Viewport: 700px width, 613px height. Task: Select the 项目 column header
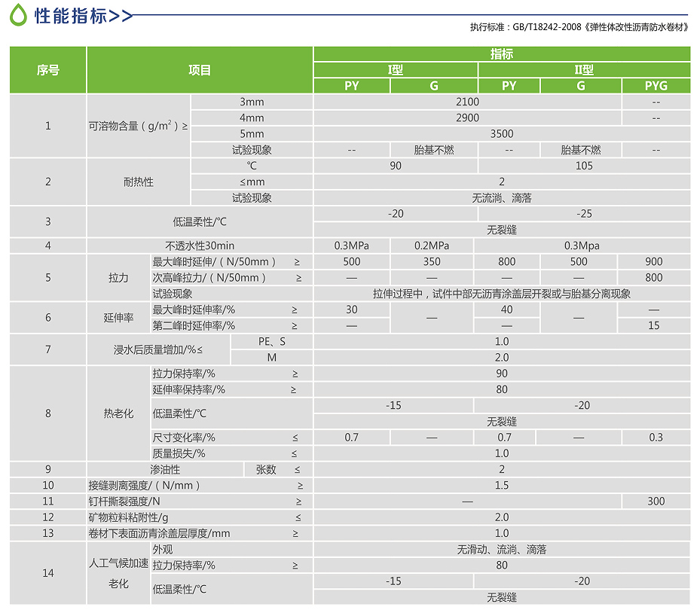coord(200,70)
